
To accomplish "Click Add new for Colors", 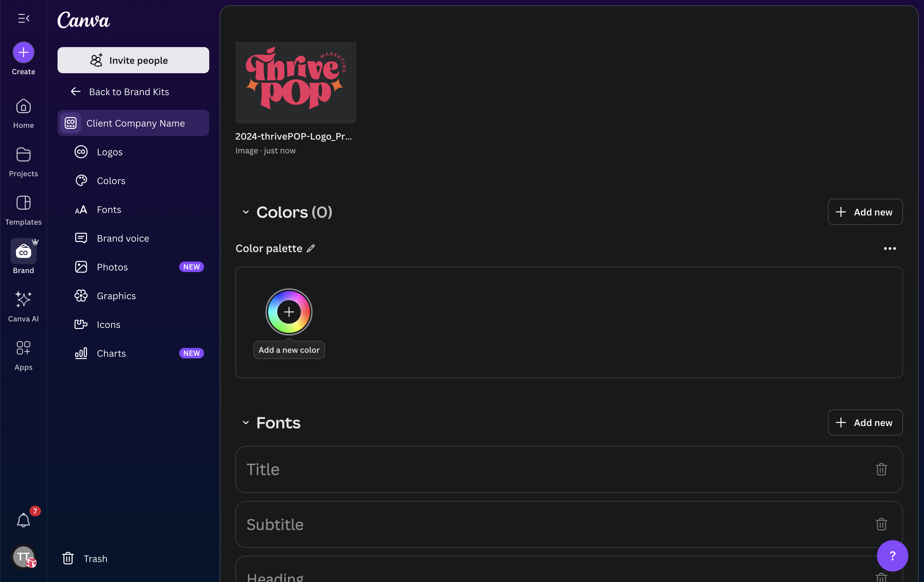I will [865, 212].
